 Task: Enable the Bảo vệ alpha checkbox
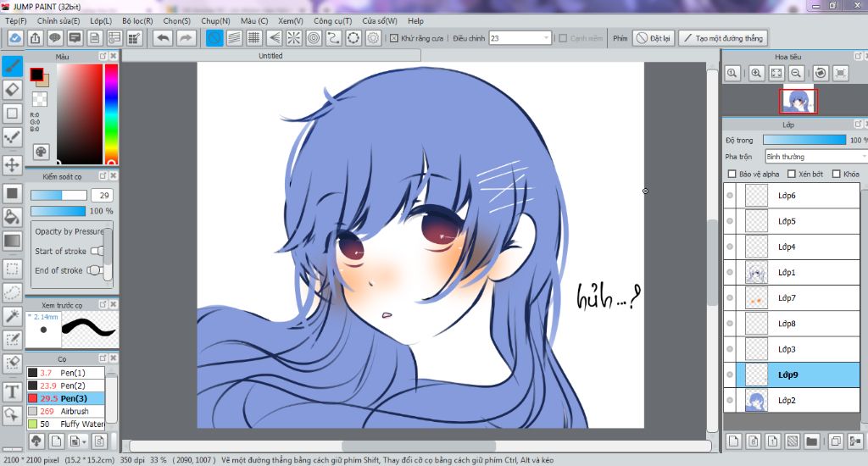pyautogui.click(x=732, y=174)
